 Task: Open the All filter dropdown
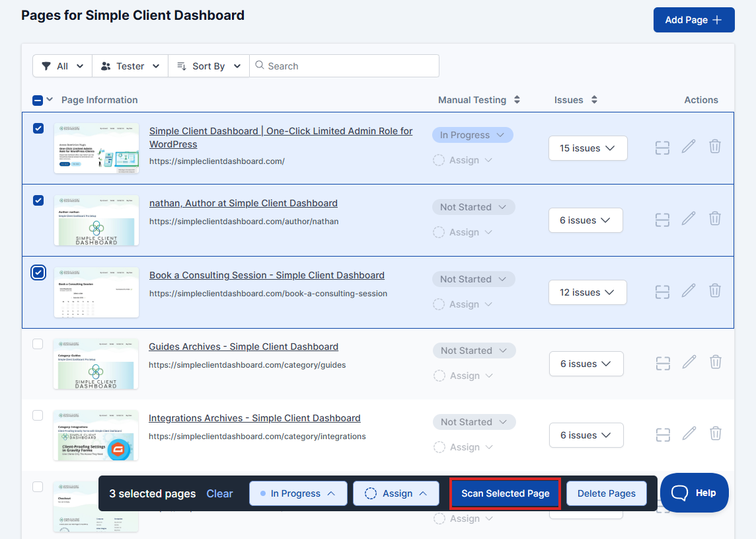(x=62, y=66)
